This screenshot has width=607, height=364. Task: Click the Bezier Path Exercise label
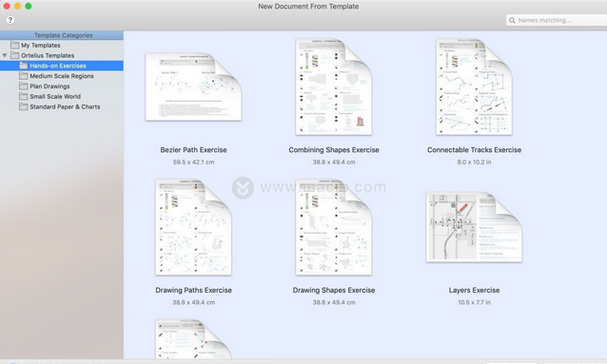(x=193, y=150)
